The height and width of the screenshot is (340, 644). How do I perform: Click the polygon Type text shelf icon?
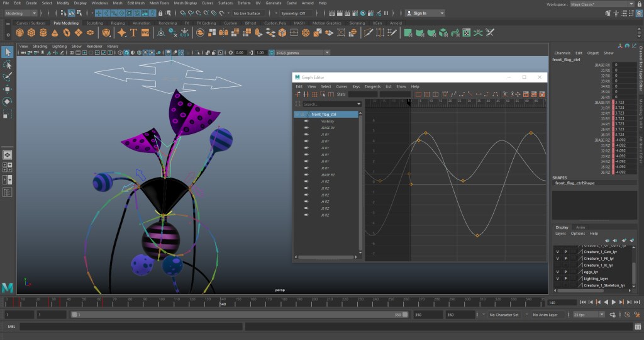click(x=133, y=33)
